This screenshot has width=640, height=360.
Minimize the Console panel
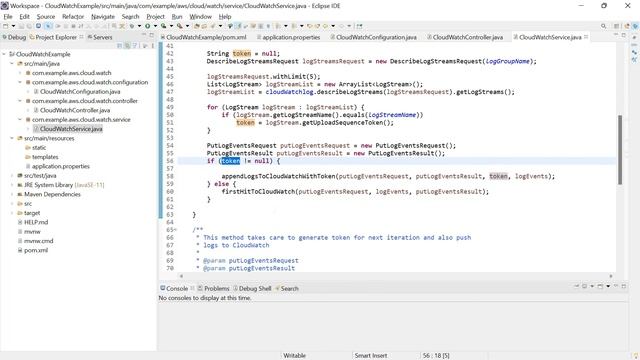pyautogui.click(x=616, y=286)
